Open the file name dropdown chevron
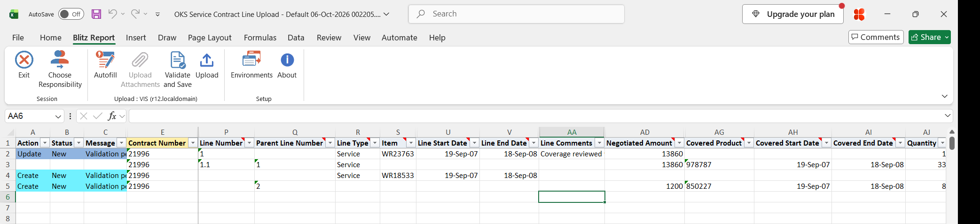 [x=386, y=14]
